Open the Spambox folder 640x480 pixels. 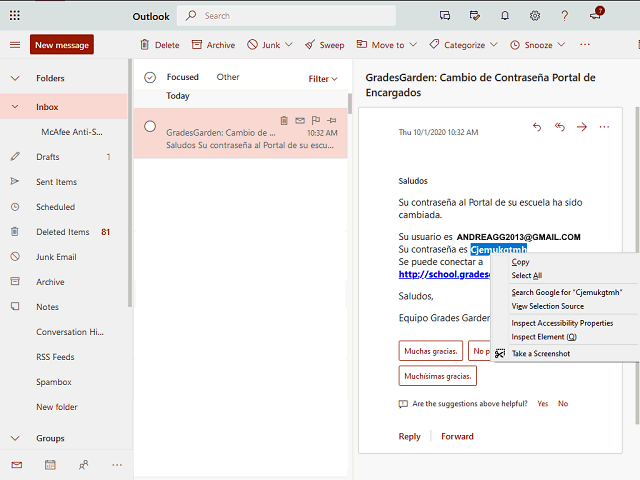(64, 382)
